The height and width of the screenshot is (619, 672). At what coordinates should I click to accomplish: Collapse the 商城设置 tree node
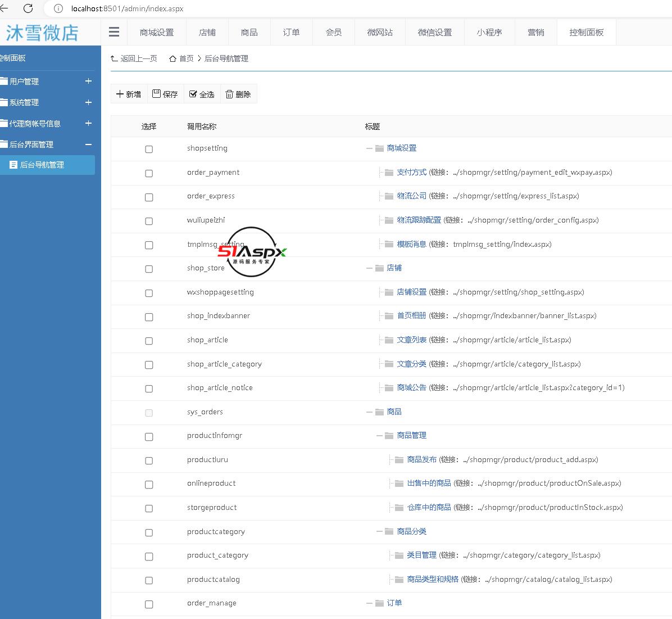(369, 148)
